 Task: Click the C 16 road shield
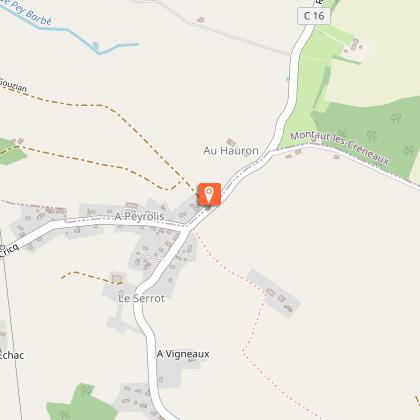pos(314,16)
